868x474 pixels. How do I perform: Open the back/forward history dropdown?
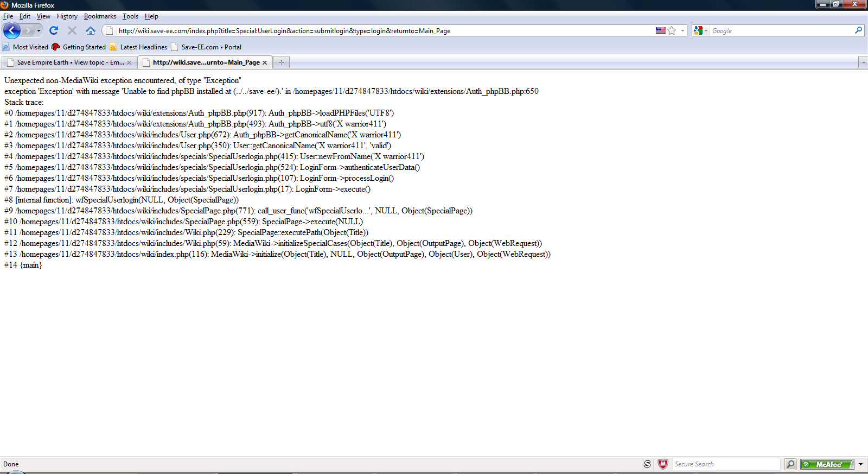coord(39,30)
